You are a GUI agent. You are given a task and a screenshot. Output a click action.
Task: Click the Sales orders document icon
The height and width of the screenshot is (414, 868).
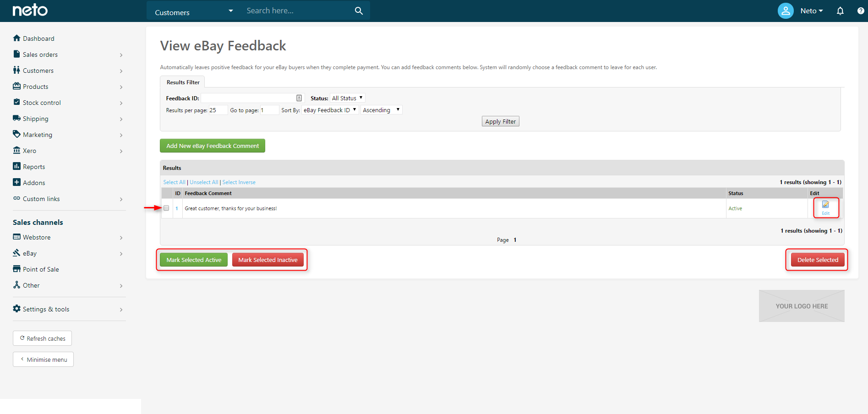tap(17, 54)
